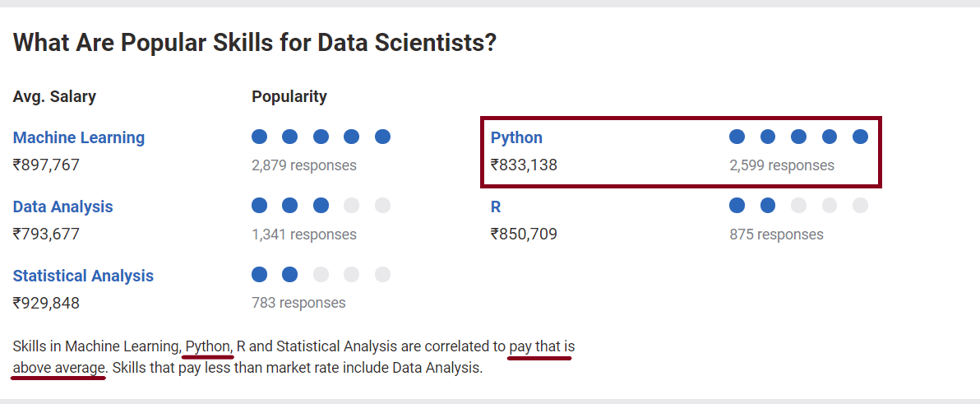This screenshot has height=404, width=980.
Task: Click the first Python popularity dot
Action: tap(737, 137)
